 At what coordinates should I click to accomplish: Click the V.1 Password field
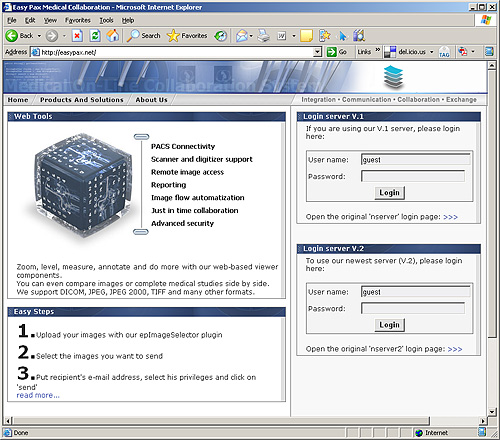[x=413, y=176]
